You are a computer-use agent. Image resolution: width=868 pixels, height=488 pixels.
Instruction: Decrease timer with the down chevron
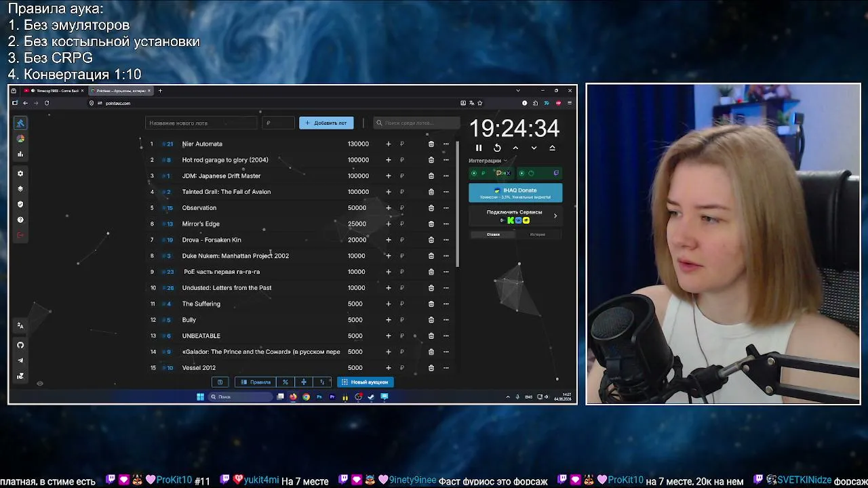(x=534, y=148)
